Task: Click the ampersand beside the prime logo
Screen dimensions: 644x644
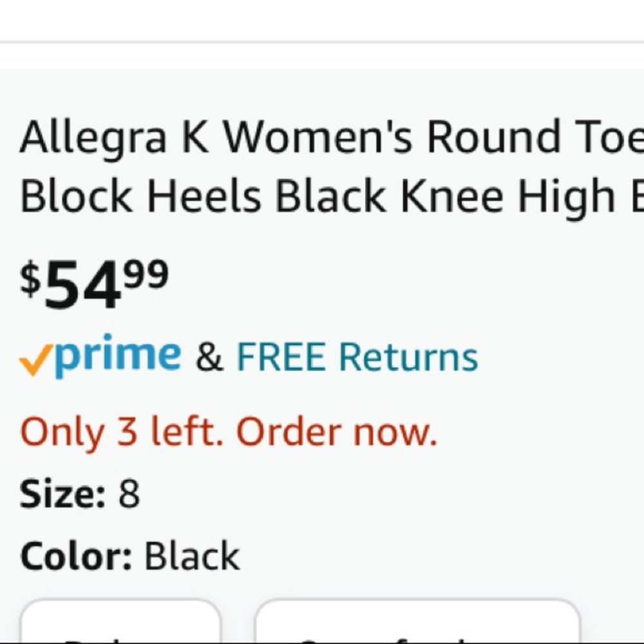Action: pos(209,358)
